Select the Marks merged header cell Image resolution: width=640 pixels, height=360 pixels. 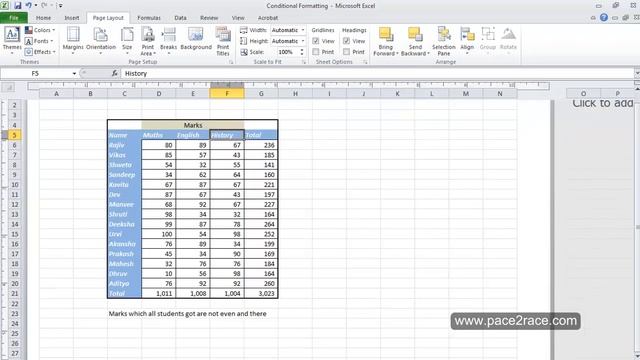(x=193, y=125)
